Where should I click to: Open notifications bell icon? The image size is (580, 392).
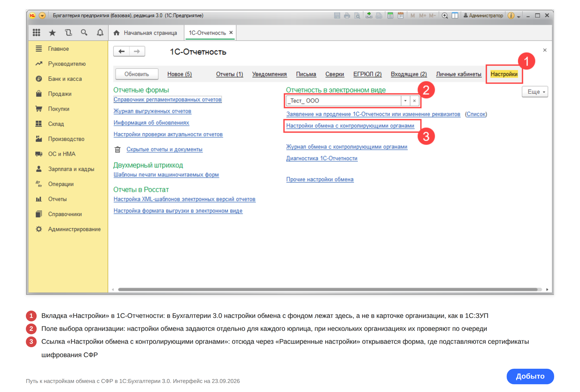pyautogui.click(x=100, y=33)
